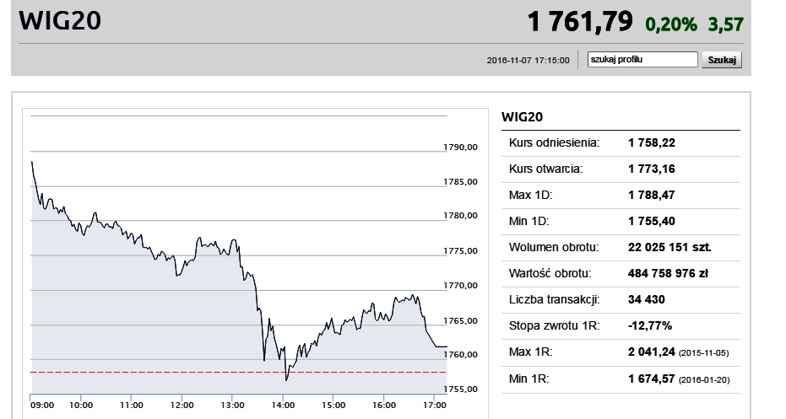Click the value 1 773,16
The height and width of the screenshot is (419, 786).
[651, 169]
